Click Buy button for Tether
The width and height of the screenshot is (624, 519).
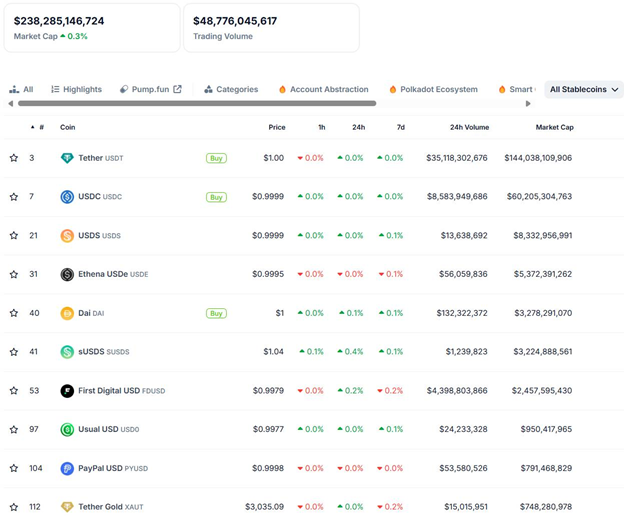[x=216, y=158]
